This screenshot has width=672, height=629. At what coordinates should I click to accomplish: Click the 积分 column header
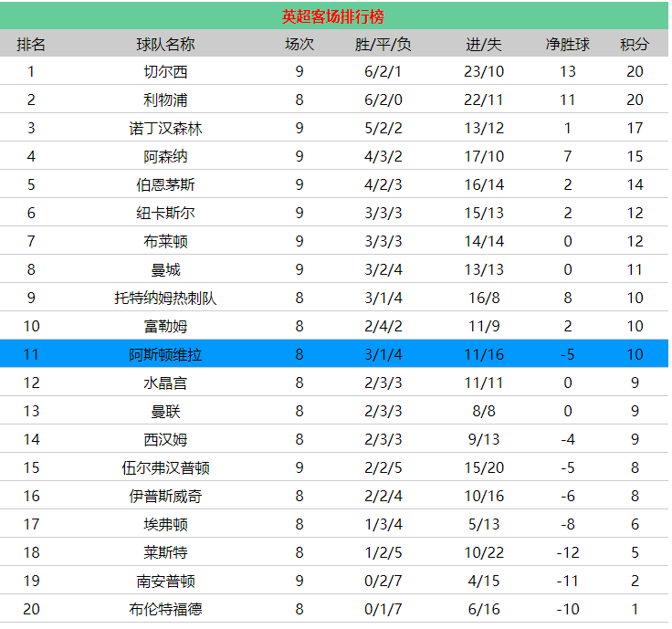(635, 44)
